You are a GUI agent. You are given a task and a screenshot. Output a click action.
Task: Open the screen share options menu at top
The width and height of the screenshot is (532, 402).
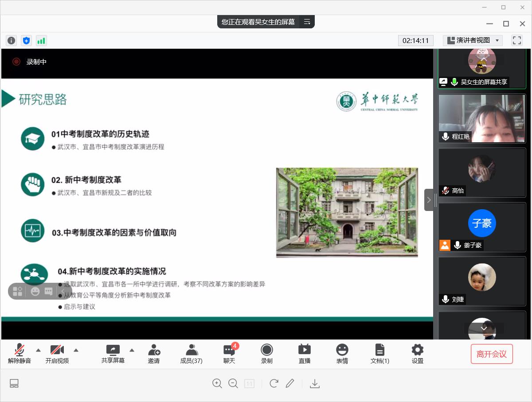pos(307,22)
